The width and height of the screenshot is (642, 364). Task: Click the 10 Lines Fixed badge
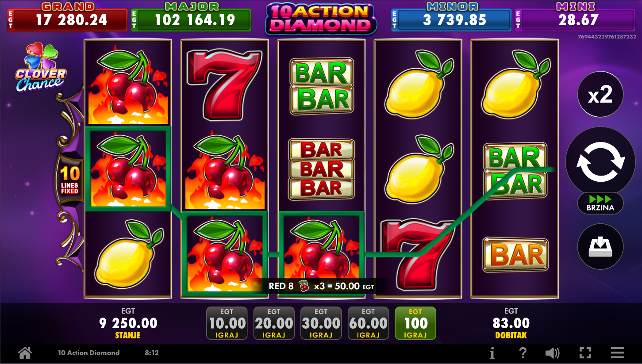[x=69, y=179]
